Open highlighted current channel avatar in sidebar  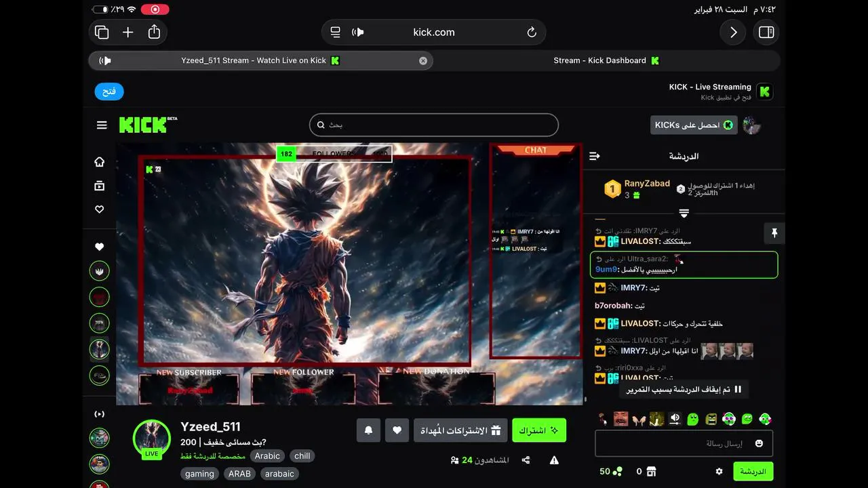(100, 349)
